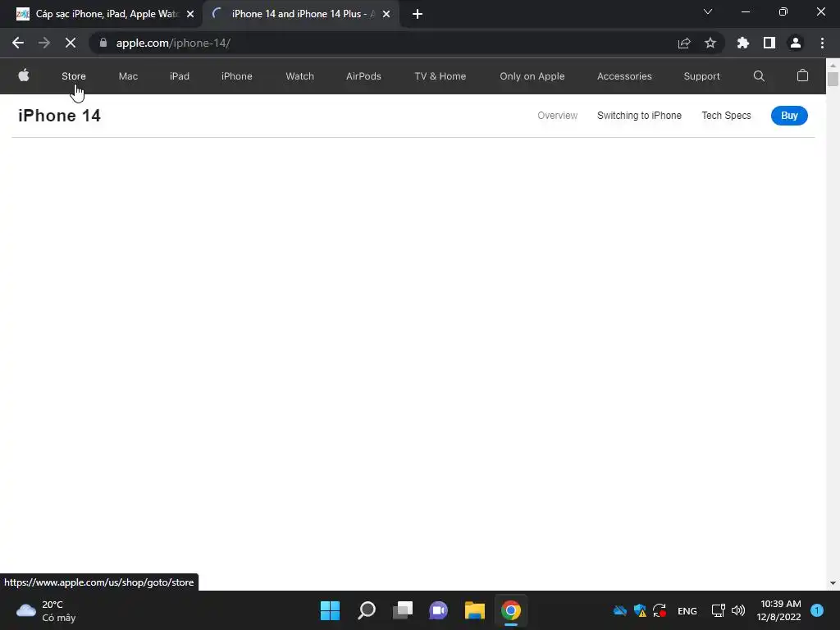Bookmark this tab with the star icon
The height and width of the screenshot is (630, 840).
coord(710,43)
